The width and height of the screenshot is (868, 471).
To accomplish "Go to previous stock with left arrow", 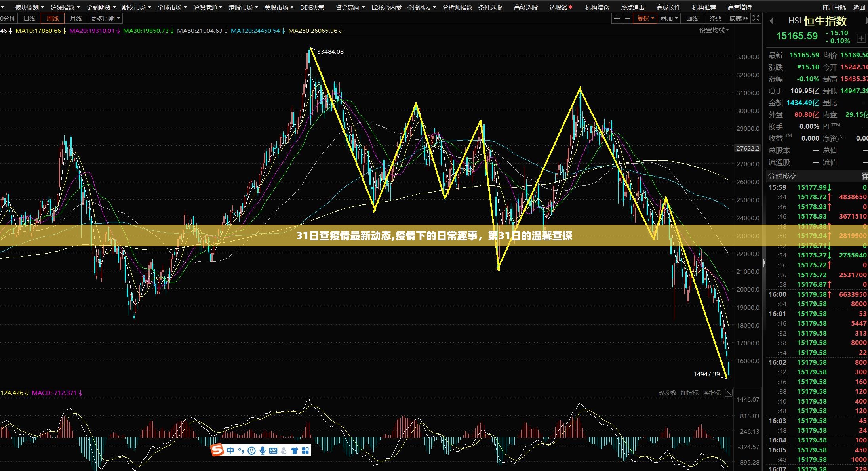I will pyautogui.click(x=771, y=21).
